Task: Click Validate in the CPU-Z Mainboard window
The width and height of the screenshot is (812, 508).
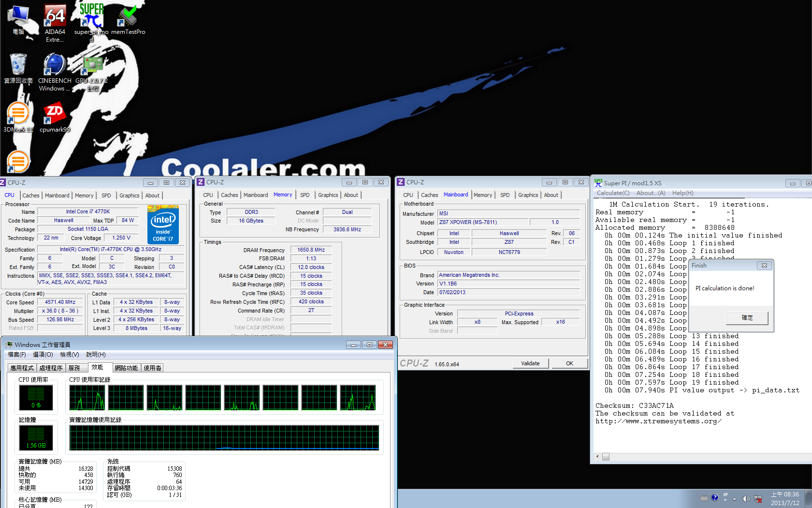Action: point(530,363)
